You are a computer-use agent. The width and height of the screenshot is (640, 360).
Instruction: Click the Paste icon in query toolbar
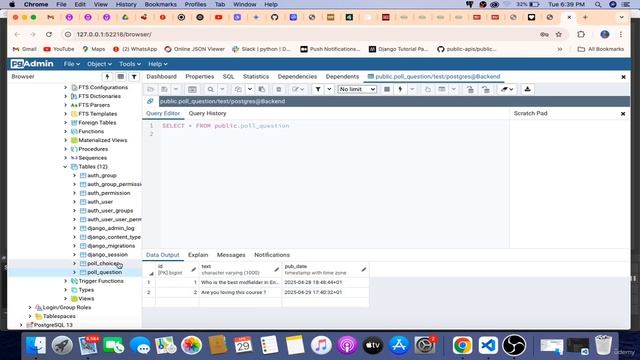click(x=262, y=89)
